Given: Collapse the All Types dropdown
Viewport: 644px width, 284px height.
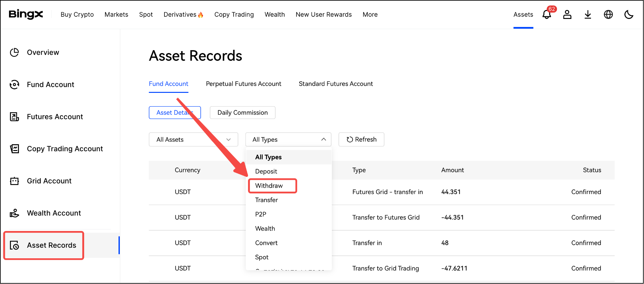Looking at the screenshot, I should (x=288, y=139).
